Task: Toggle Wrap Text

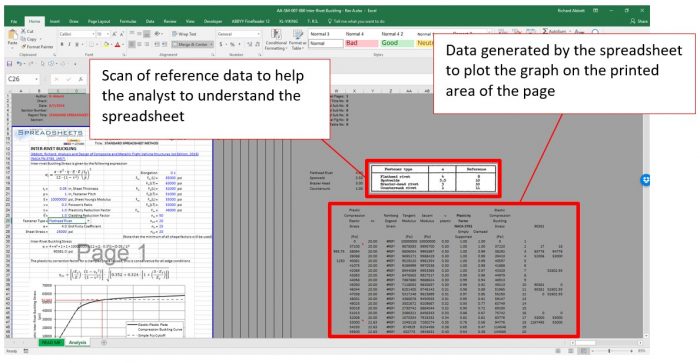Action: click(184, 34)
